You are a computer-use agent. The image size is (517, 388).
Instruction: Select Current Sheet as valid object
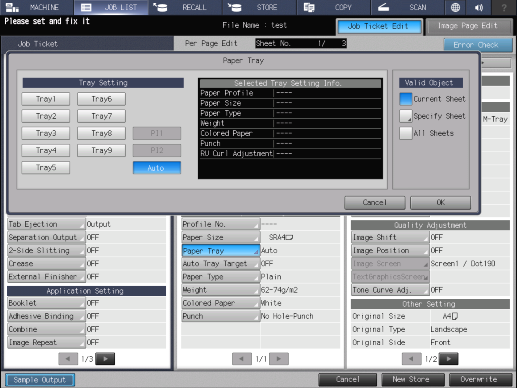(406, 99)
